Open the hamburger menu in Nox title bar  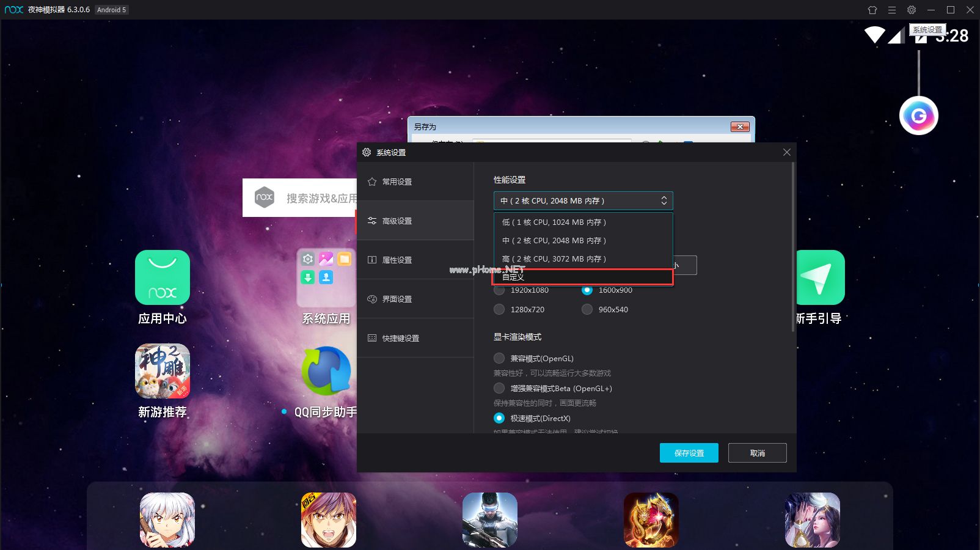pyautogui.click(x=892, y=10)
